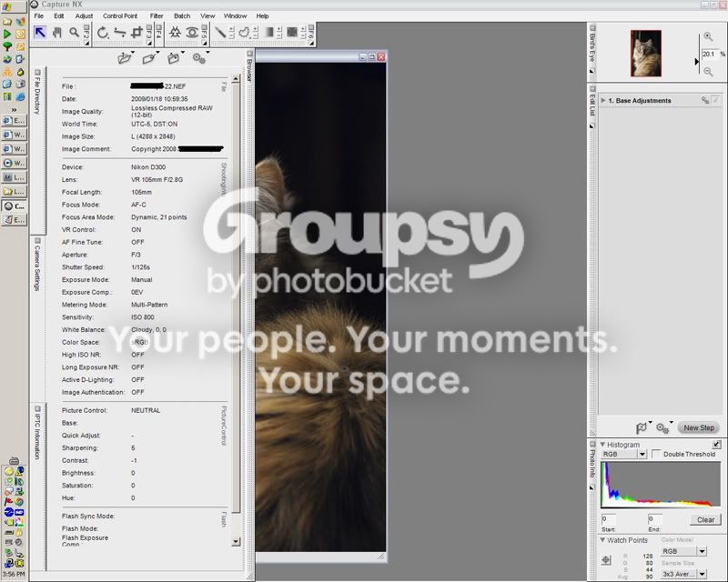This screenshot has width=728, height=582.
Task: Open the folder icon in browser toolbar
Action: [124, 58]
